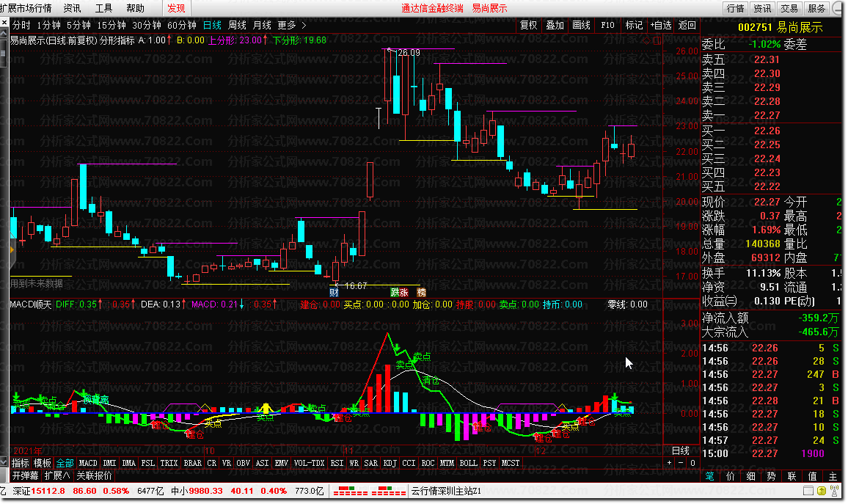Switch to the 细 tab
This screenshot has height=504, width=848.
[751, 476]
